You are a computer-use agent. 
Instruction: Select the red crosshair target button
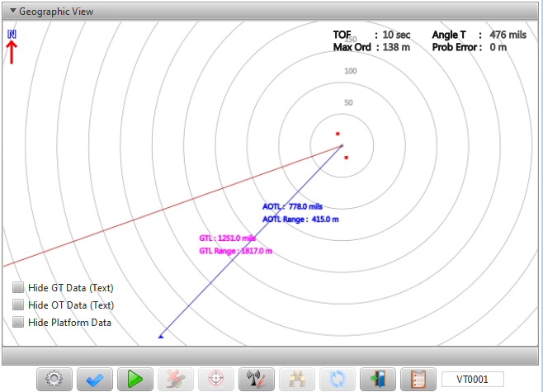coord(216,379)
